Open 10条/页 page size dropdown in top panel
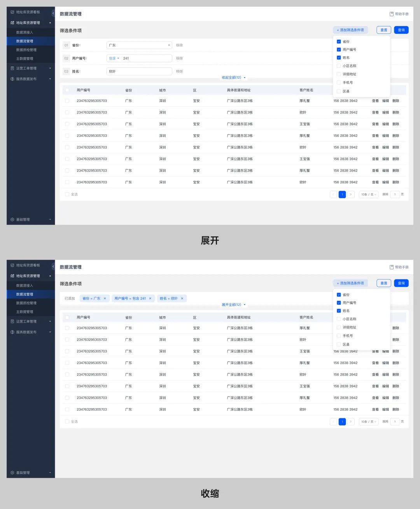The image size is (420, 509). pyautogui.click(x=368, y=194)
